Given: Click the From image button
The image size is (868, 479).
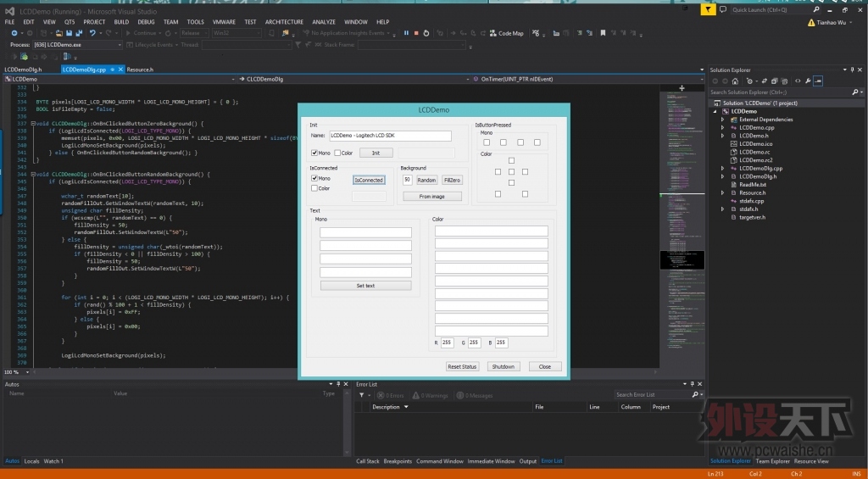Looking at the screenshot, I should tap(431, 197).
